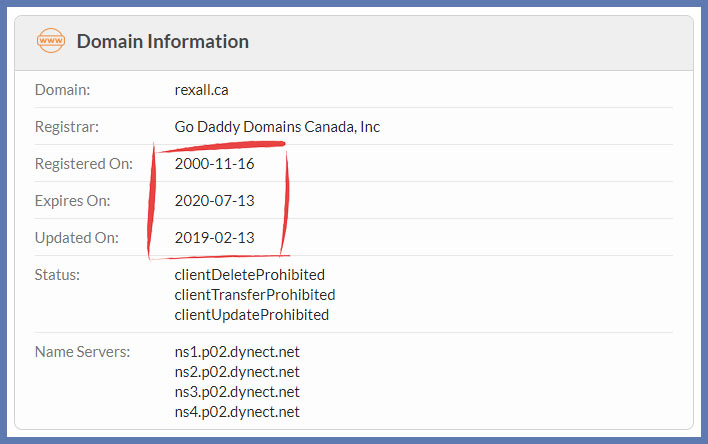Click the 2019-02-13 updated date
This screenshot has height=444, width=708.
(x=214, y=238)
